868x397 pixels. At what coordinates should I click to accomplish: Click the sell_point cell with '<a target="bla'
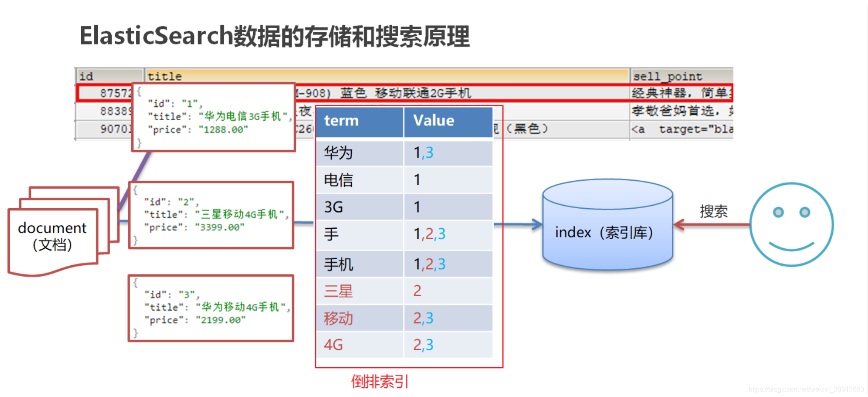pos(682,129)
